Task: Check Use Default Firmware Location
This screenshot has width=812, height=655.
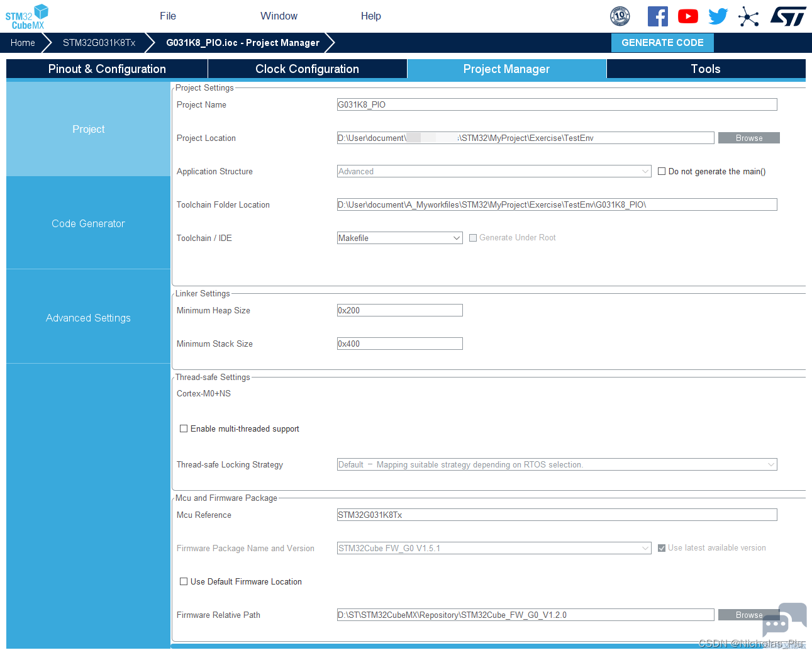Action: 184,581
